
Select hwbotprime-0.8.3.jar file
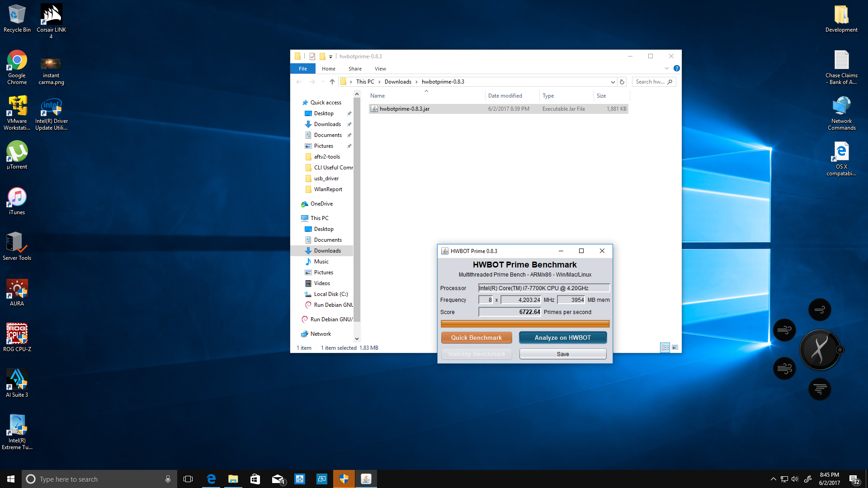coord(498,109)
